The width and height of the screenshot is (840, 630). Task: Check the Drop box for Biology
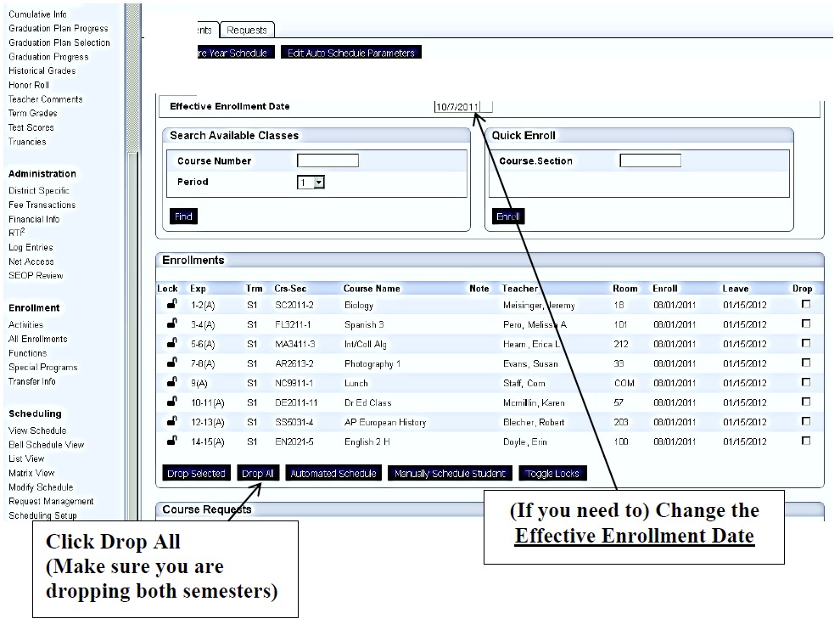[x=805, y=304]
